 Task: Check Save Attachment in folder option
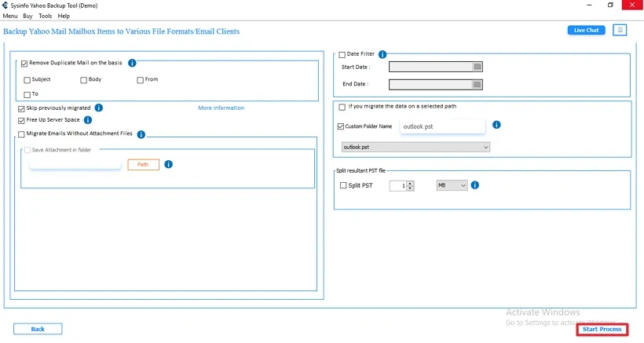(27, 150)
